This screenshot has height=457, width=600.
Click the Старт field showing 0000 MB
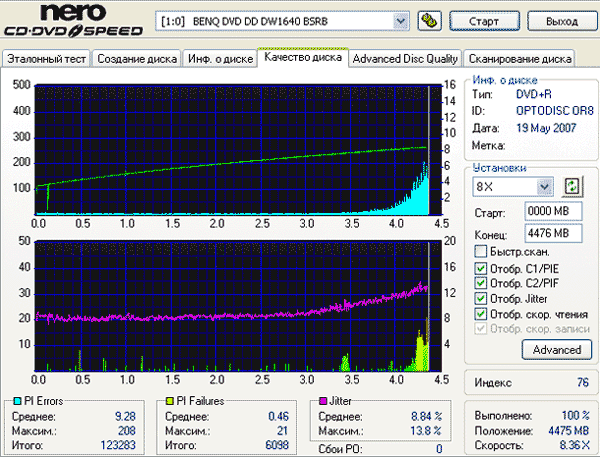(x=553, y=211)
